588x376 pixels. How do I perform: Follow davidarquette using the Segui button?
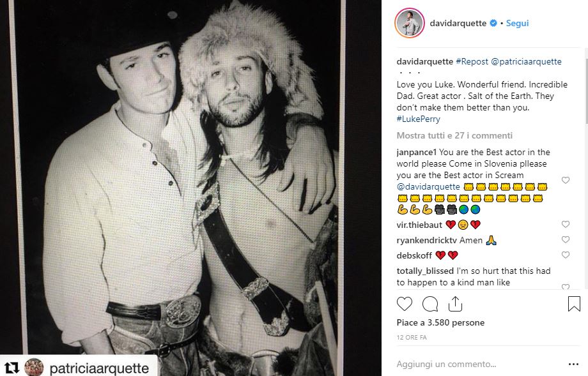pyautogui.click(x=517, y=23)
